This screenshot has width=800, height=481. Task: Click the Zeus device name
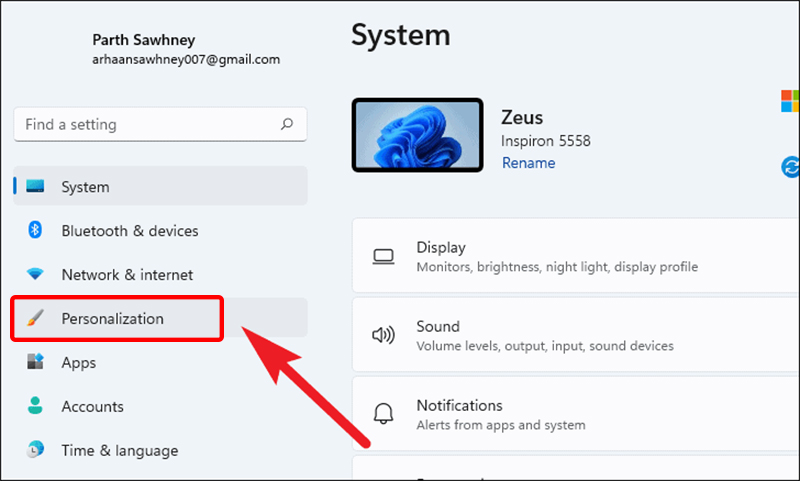tap(522, 117)
